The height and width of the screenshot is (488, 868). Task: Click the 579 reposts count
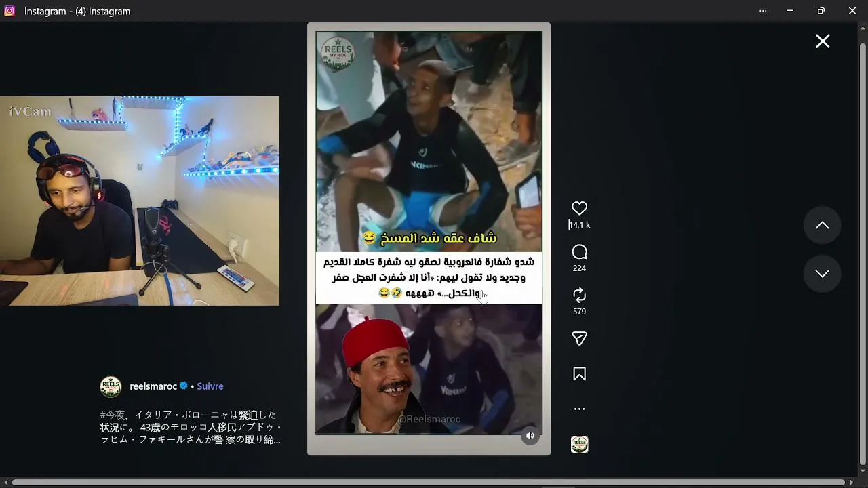click(x=579, y=312)
